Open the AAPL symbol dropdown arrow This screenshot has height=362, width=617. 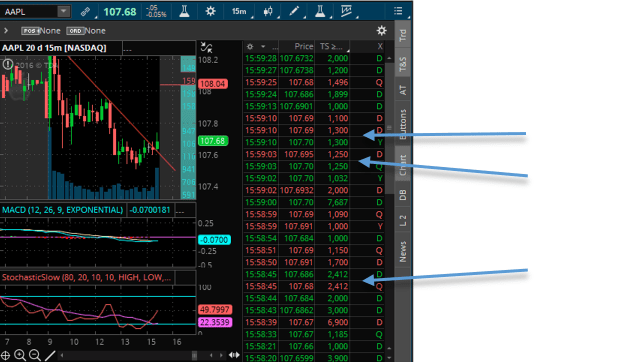[63, 11]
